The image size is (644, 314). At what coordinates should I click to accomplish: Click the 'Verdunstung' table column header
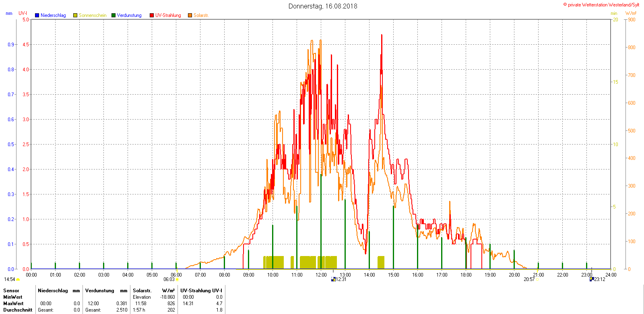(100, 291)
